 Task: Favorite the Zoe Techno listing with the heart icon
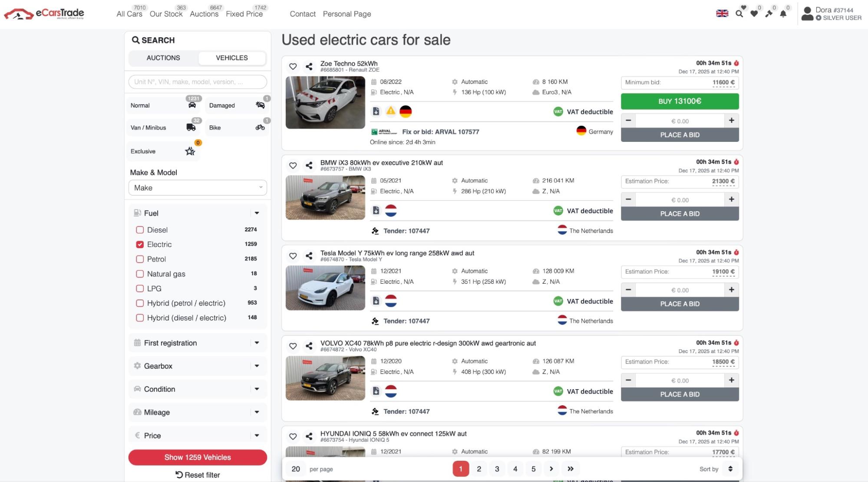click(293, 66)
